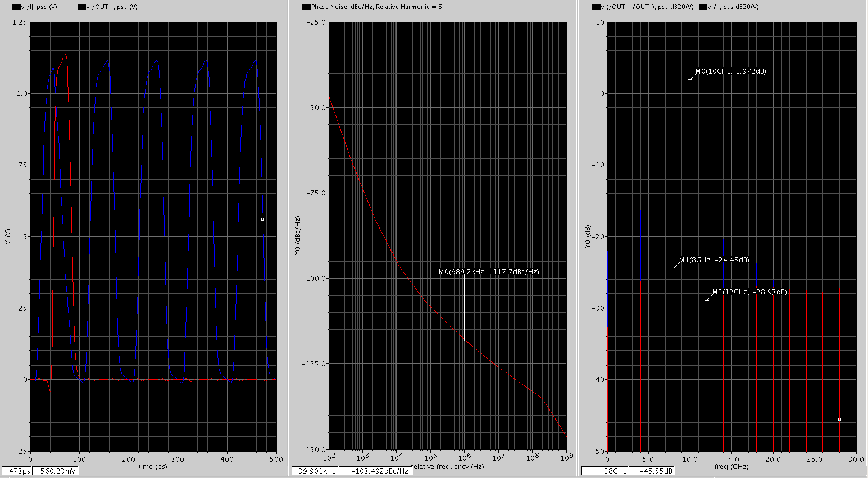Click the 'time (ps)' x-axis label
The image size is (868, 478).
[153, 467]
